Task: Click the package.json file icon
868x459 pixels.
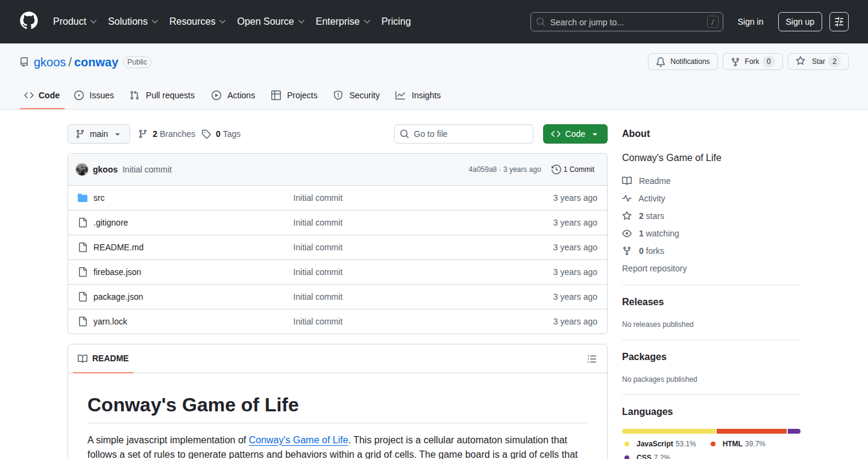Action: pos(83,297)
